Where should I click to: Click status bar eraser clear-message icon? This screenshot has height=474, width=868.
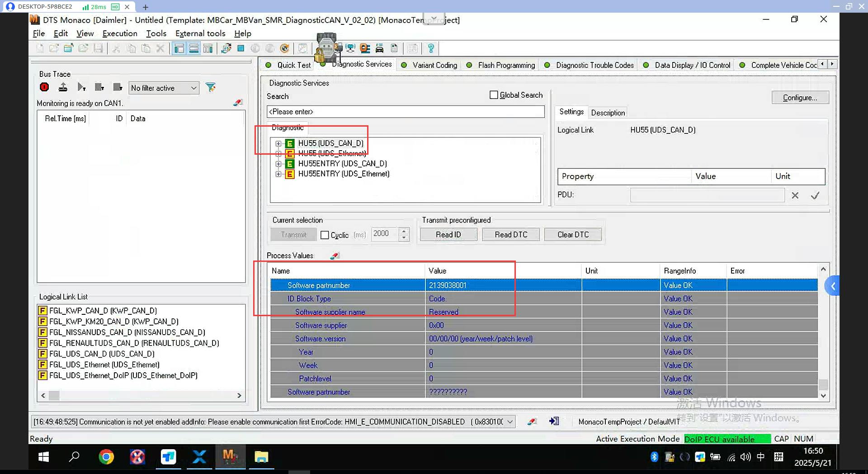point(532,422)
